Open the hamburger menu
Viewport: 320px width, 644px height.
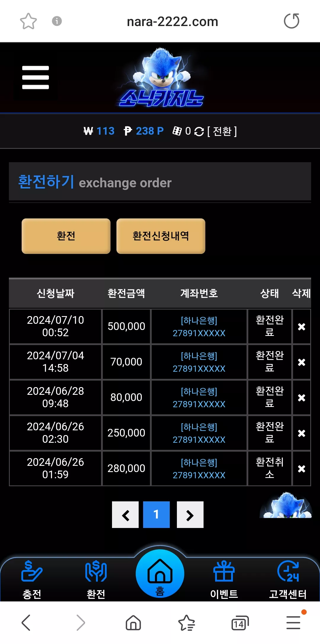pyautogui.click(x=36, y=78)
